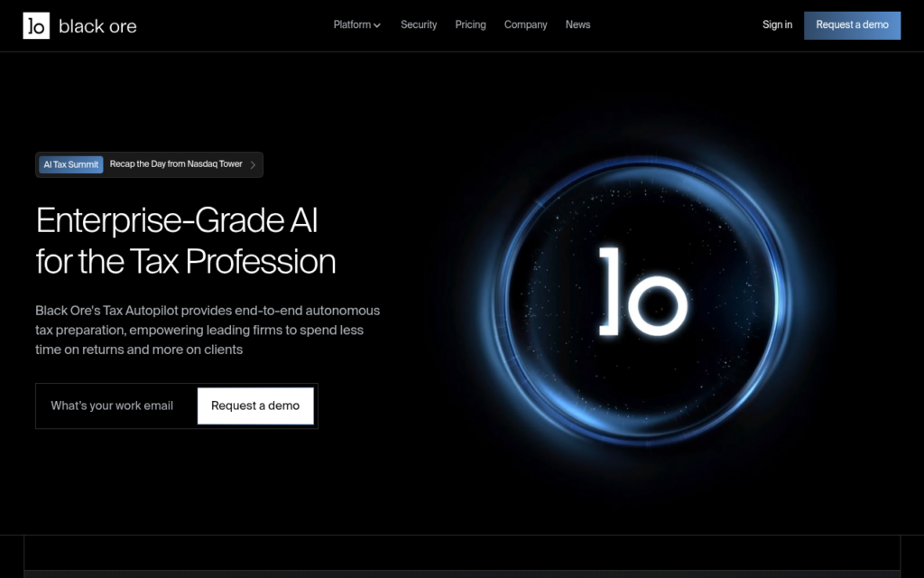Focus the work email input field
Screen dimensions: 924x578
coord(116,406)
